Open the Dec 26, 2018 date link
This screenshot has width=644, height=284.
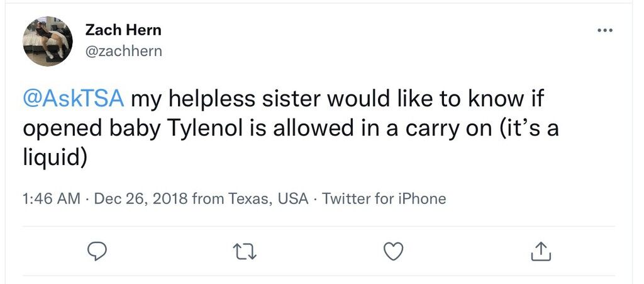pyautogui.click(x=142, y=198)
